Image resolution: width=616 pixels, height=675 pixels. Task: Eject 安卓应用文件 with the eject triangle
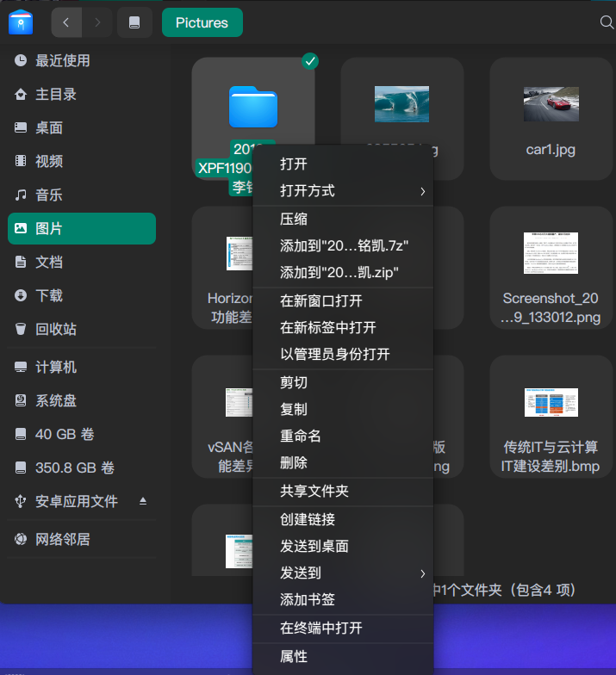tap(143, 501)
